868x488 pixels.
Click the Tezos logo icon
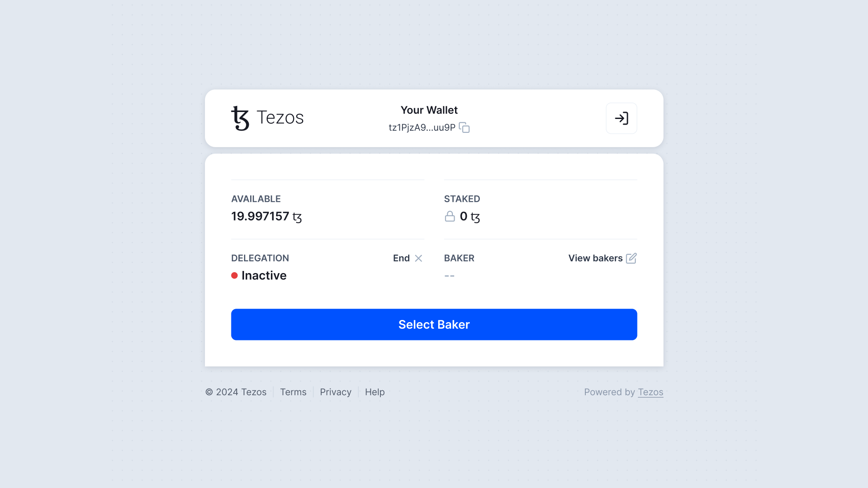click(240, 118)
